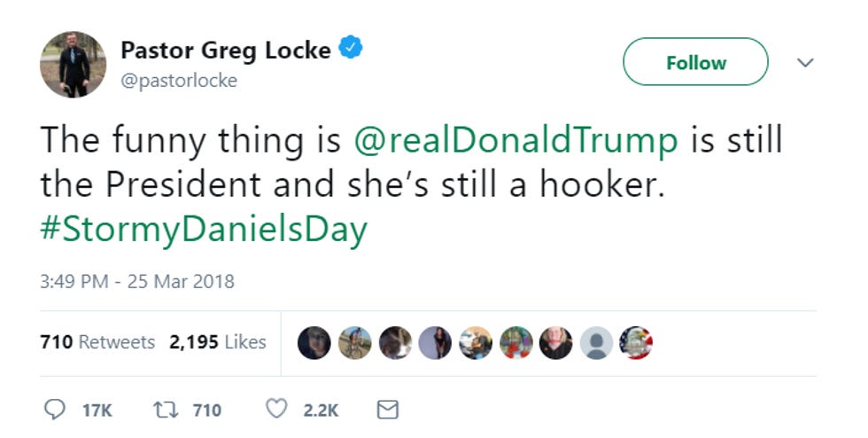The width and height of the screenshot is (868, 438).
Task: Click the eagle and flag liker avatar
Action: [x=636, y=343]
